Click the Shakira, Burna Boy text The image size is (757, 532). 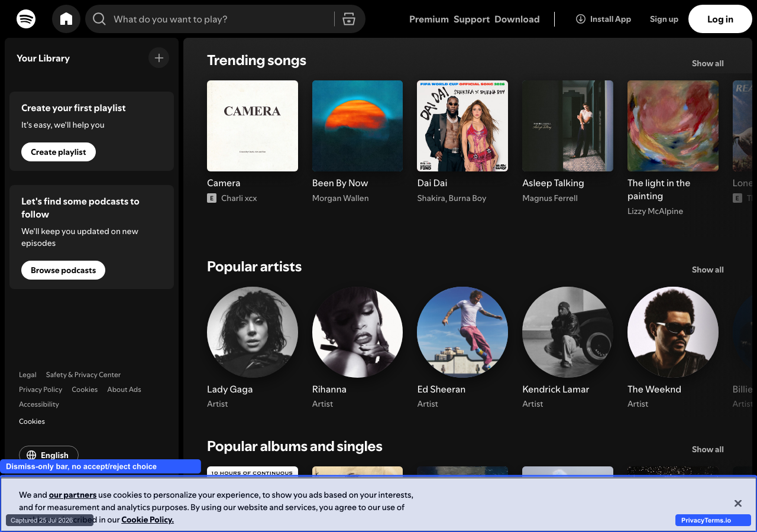[x=451, y=198]
